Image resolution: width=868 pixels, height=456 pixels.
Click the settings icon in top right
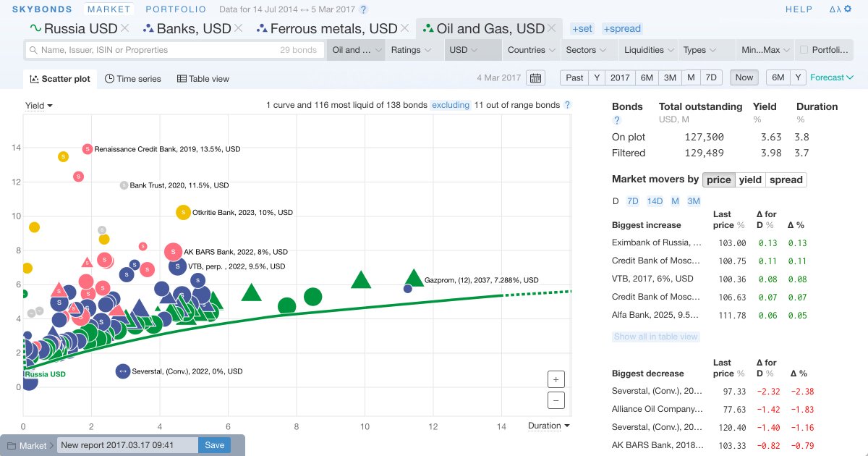[x=848, y=9]
